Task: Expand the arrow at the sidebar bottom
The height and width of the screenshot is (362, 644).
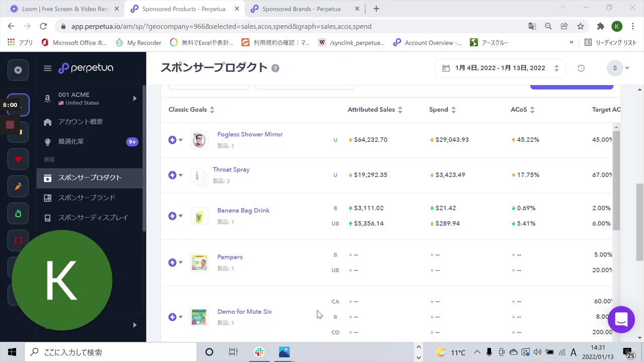Action: (135, 325)
